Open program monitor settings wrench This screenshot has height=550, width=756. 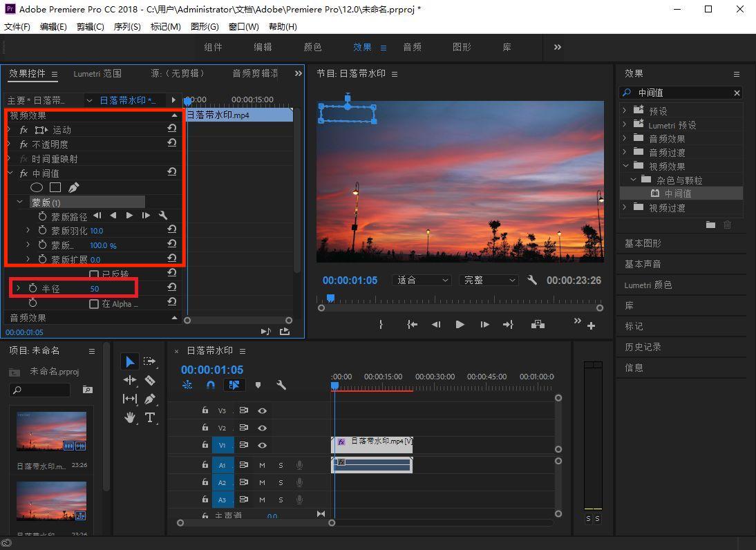tap(531, 281)
